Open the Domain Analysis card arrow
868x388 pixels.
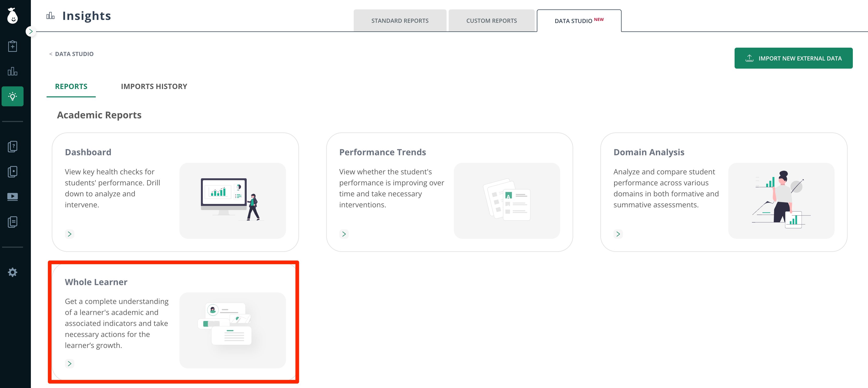(618, 234)
